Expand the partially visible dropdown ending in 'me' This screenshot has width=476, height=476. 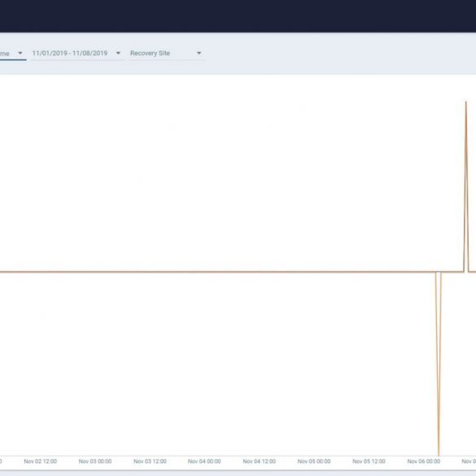[x=12, y=54]
